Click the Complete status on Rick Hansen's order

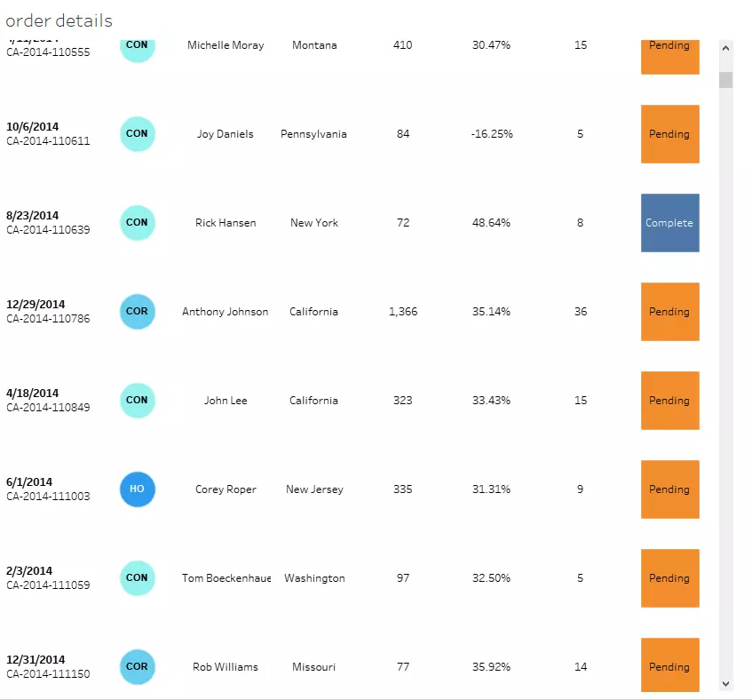[x=669, y=223]
